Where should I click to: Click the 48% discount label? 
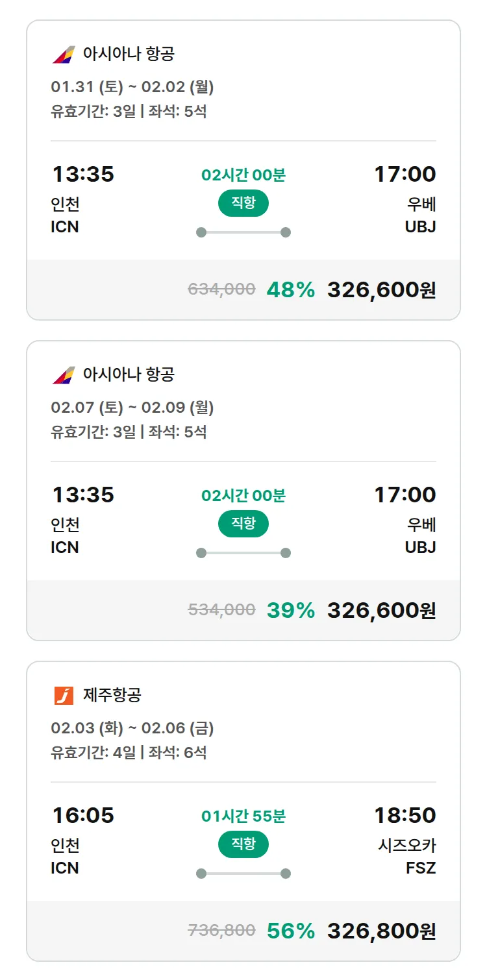(x=290, y=289)
